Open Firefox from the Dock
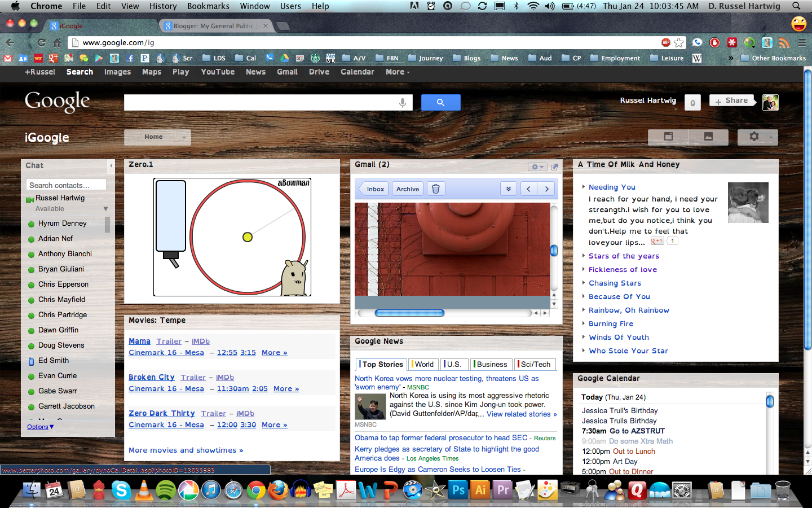The width and height of the screenshot is (812, 508). (x=278, y=490)
